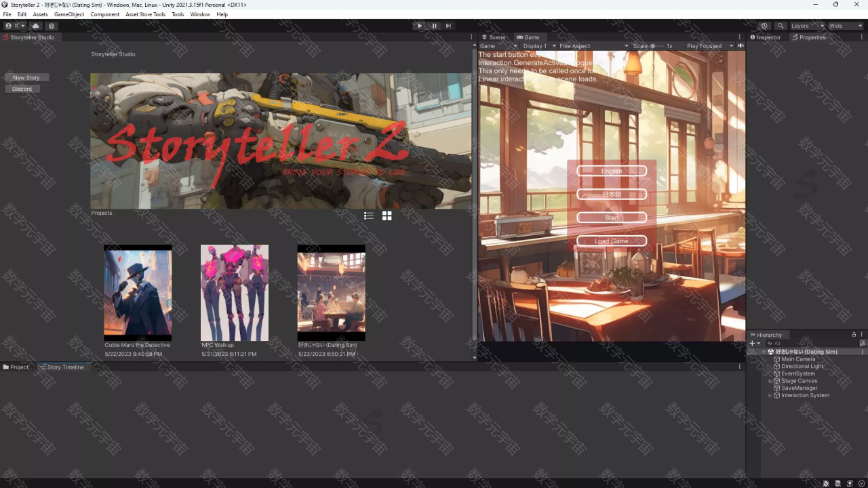Open the Game view mode dropdown
The width and height of the screenshot is (868, 488).
click(498, 46)
